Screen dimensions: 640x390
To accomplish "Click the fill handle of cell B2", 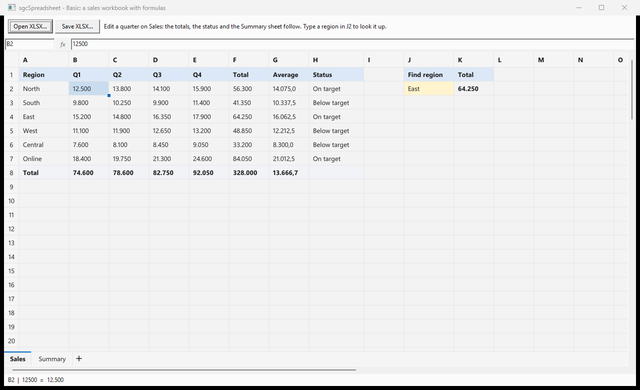I will pyautogui.click(x=109, y=95).
